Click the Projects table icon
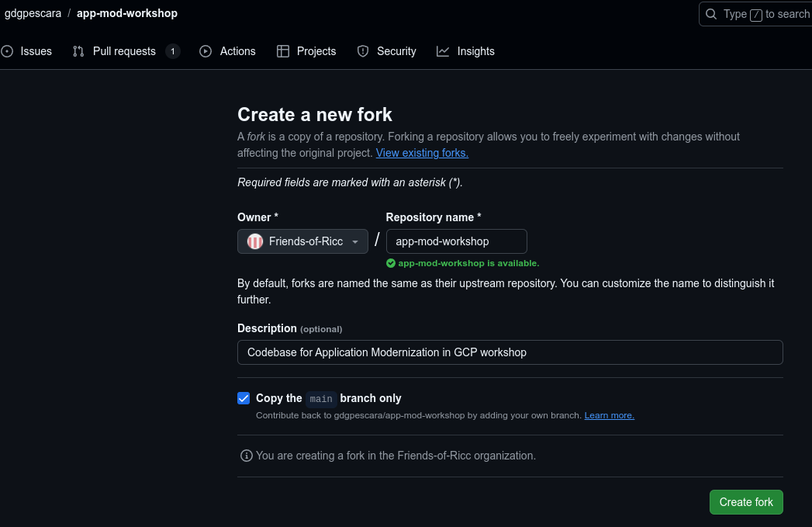Viewport: 812px width, 527px height. click(x=282, y=51)
